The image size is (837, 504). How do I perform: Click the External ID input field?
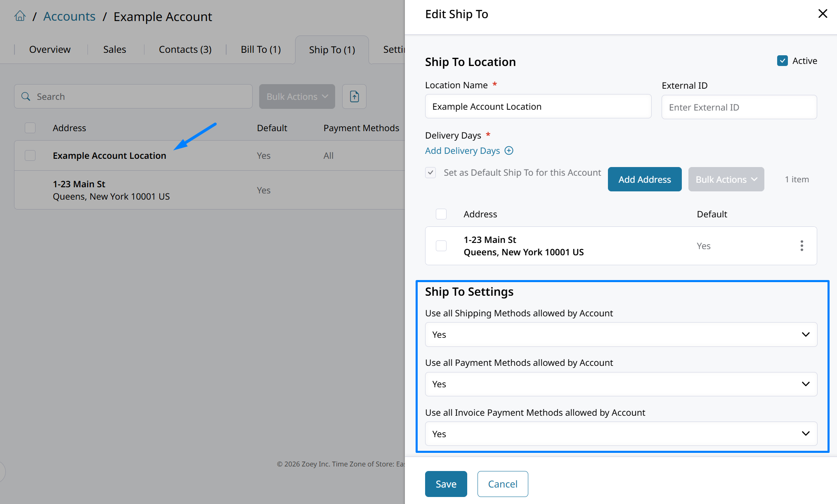tap(739, 107)
